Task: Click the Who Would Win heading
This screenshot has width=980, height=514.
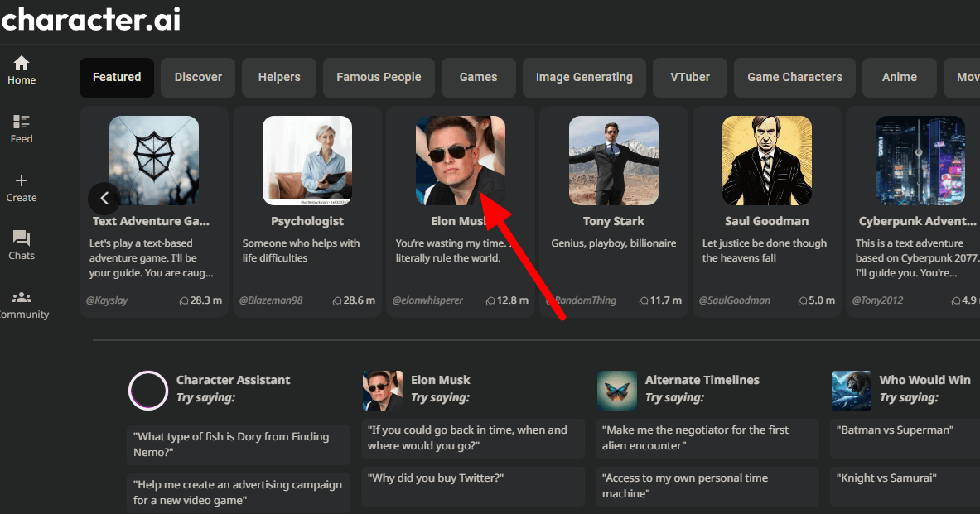Action: pyautogui.click(x=925, y=380)
